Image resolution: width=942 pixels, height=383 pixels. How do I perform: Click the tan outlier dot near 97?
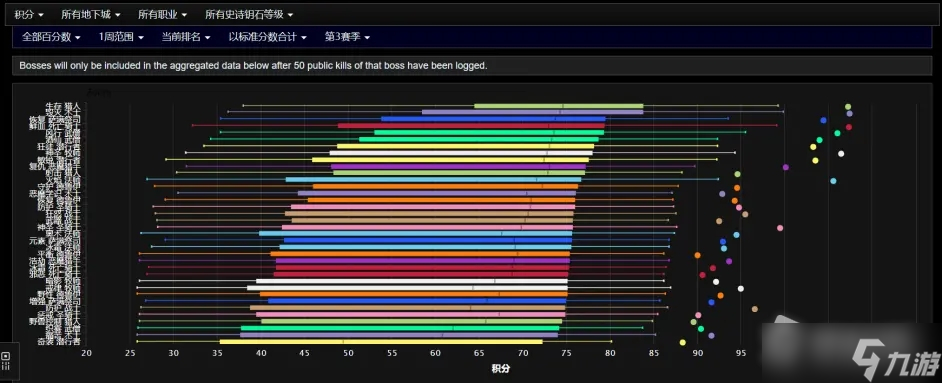[755, 309]
